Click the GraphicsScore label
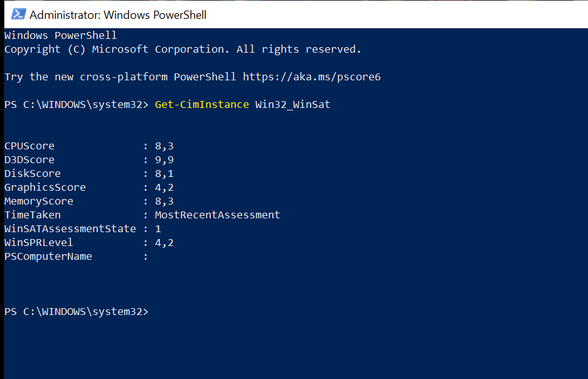 [x=45, y=187]
